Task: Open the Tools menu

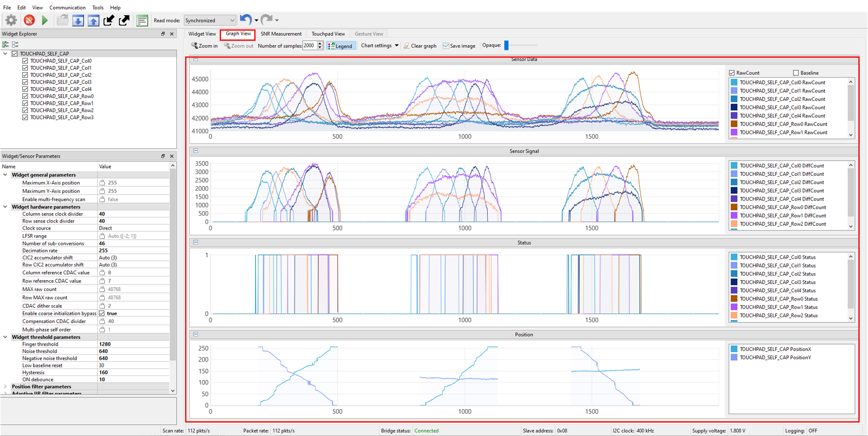Action: click(x=98, y=7)
